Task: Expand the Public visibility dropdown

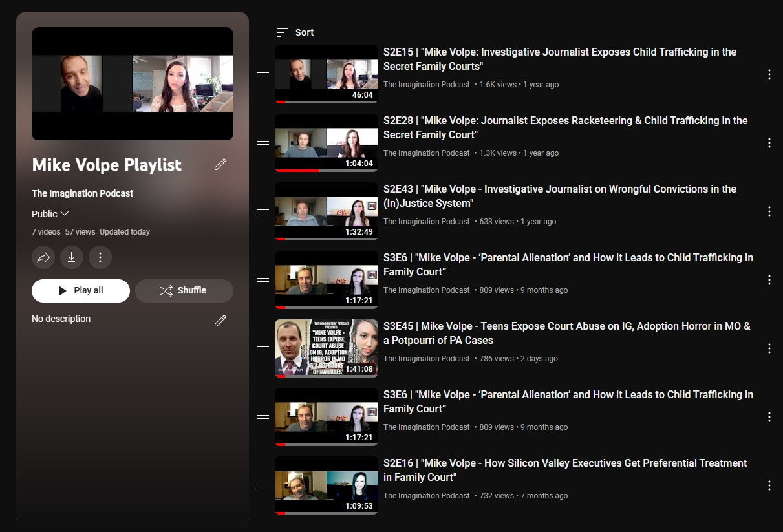Action: click(50, 214)
